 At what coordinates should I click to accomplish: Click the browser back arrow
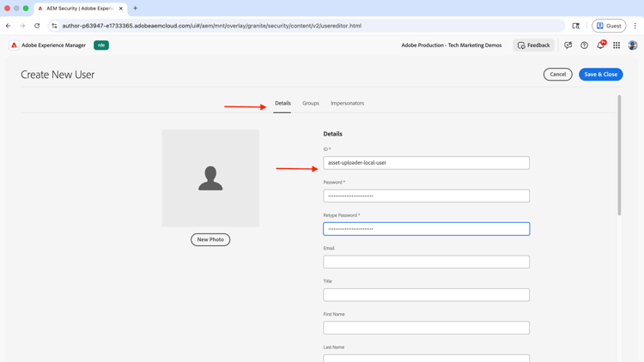[x=9, y=26]
